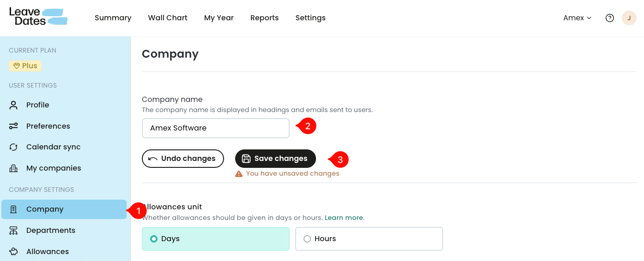644x261 pixels.
Task: Click the Departments hierarchy icon
Action: click(x=13, y=231)
